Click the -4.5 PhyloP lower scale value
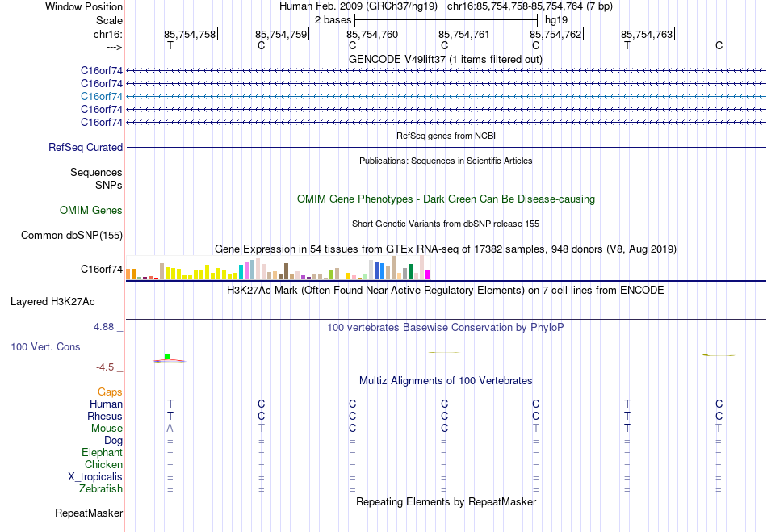The width and height of the screenshot is (767, 532). [105, 367]
